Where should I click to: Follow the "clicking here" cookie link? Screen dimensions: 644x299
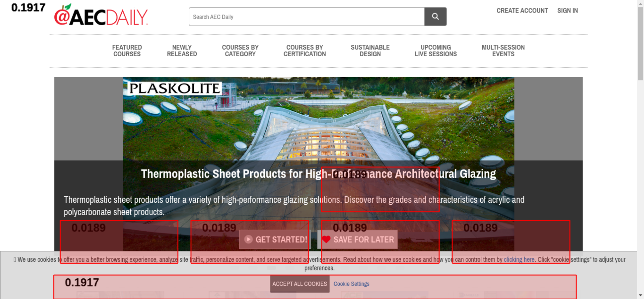click(519, 259)
